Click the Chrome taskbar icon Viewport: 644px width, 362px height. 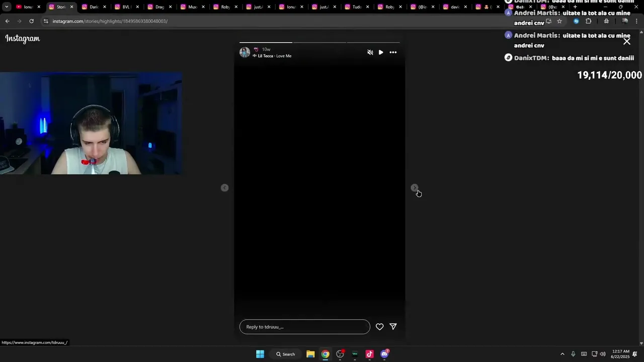(326, 354)
